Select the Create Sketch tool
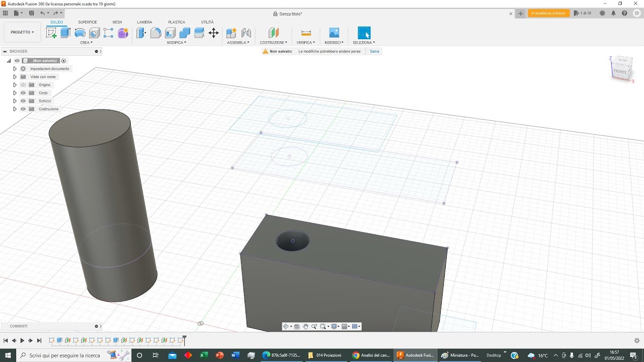644x362 pixels. click(x=51, y=33)
